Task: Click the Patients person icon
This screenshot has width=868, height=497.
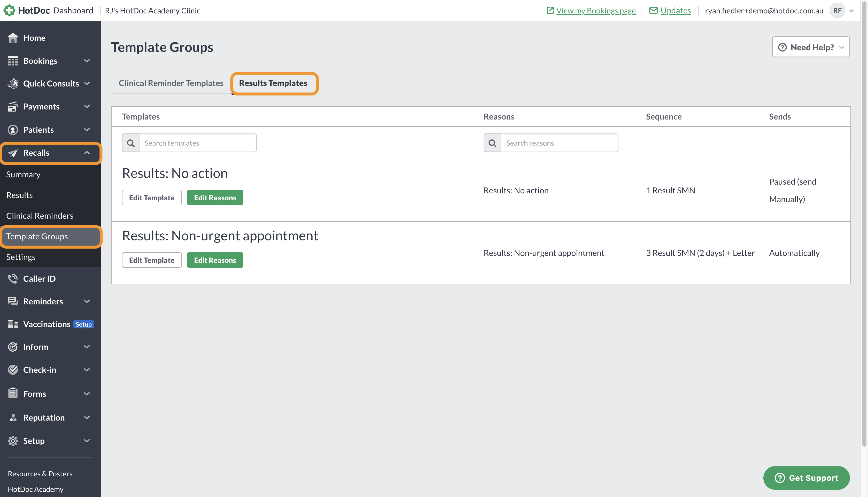Action: pyautogui.click(x=13, y=130)
